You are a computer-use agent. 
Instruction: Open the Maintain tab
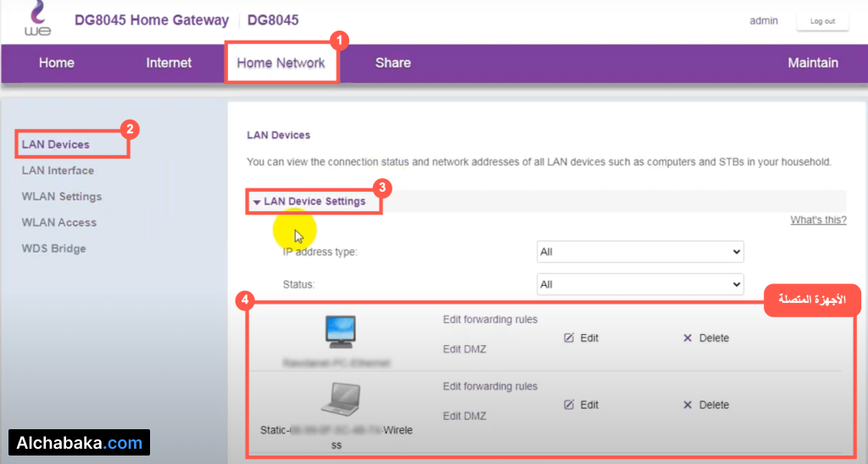[x=812, y=63]
